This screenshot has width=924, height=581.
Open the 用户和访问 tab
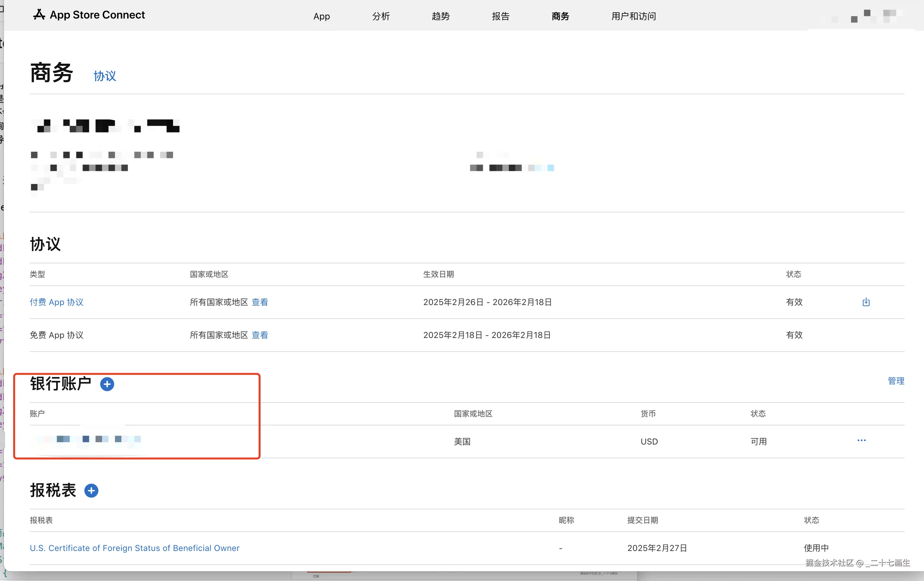[x=633, y=16]
